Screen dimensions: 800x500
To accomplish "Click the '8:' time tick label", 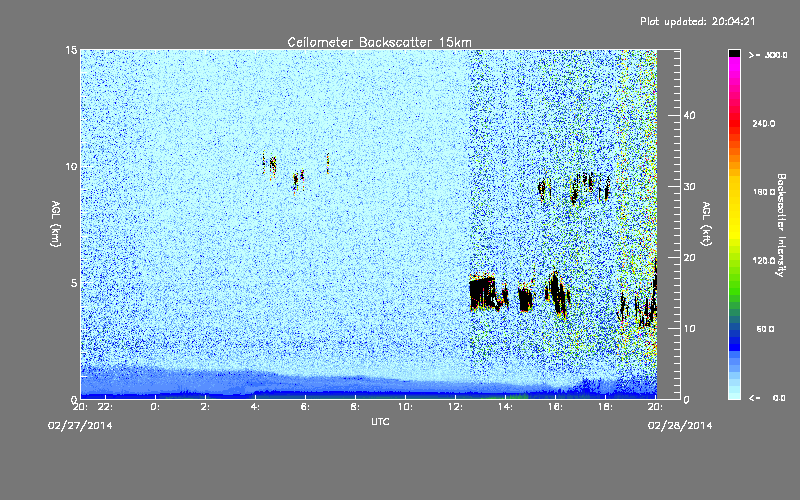I will pyautogui.click(x=355, y=407).
